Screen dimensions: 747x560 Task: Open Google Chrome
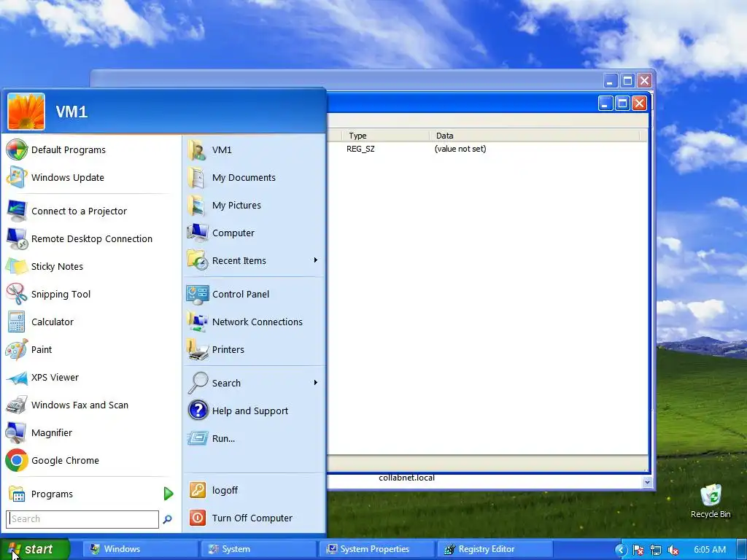(90, 461)
